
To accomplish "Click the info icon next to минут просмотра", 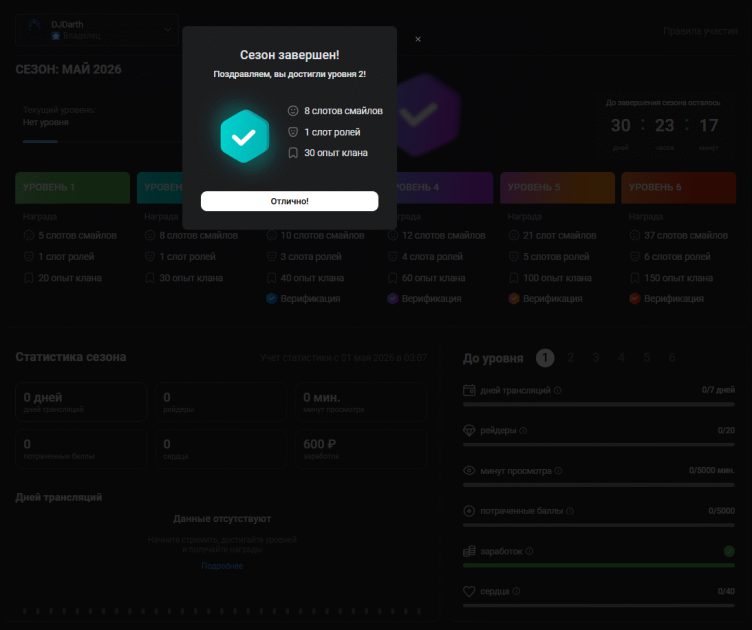I will tap(558, 471).
